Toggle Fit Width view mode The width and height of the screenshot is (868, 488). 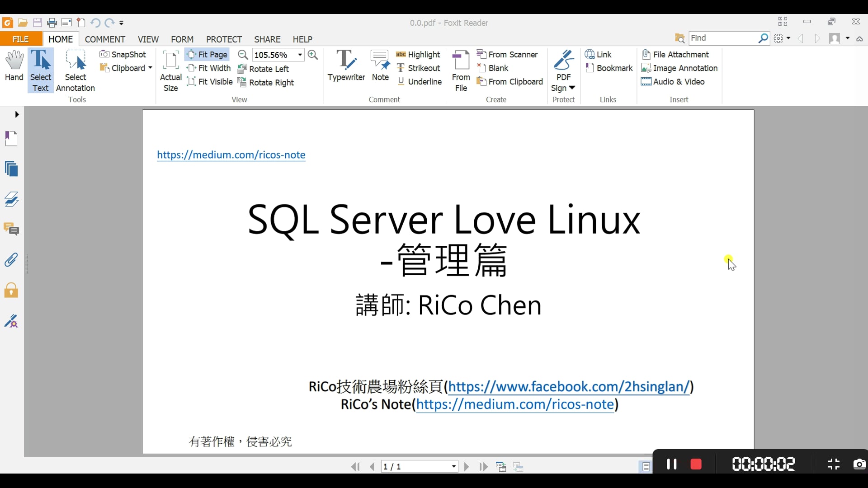(209, 68)
